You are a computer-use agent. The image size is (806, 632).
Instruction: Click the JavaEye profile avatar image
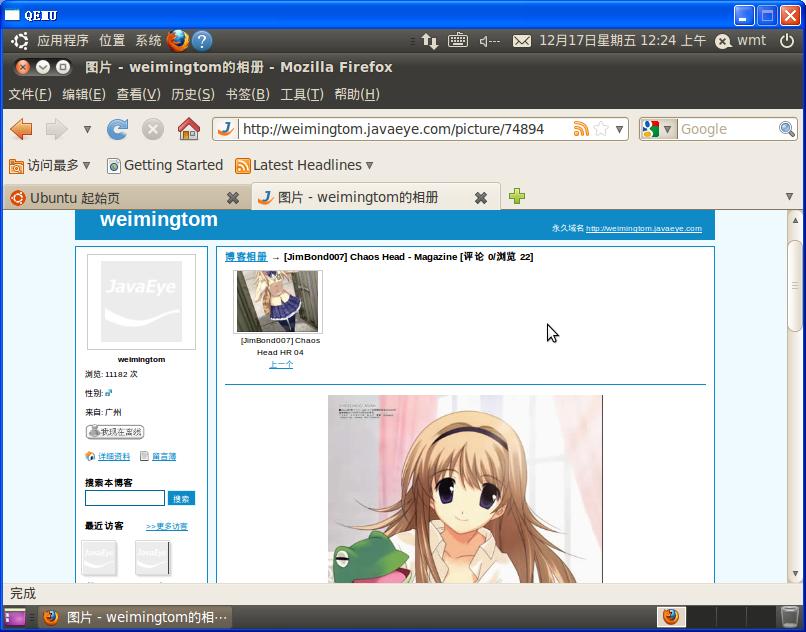(141, 302)
